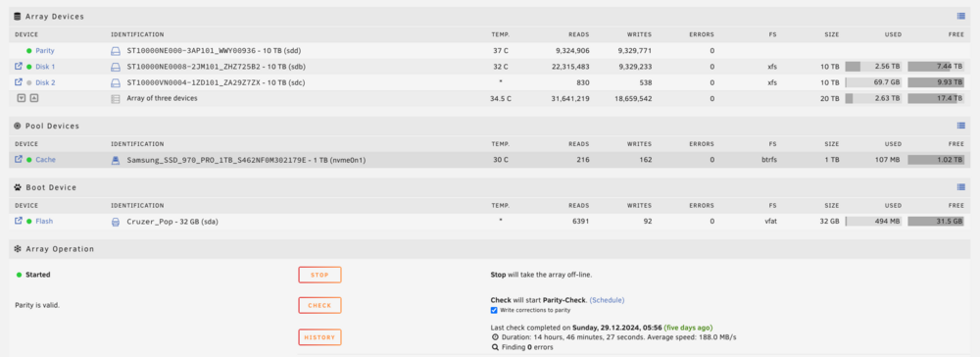Expand array totals with up arrow
This screenshot has width=980, height=357.
(x=33, y=97)
